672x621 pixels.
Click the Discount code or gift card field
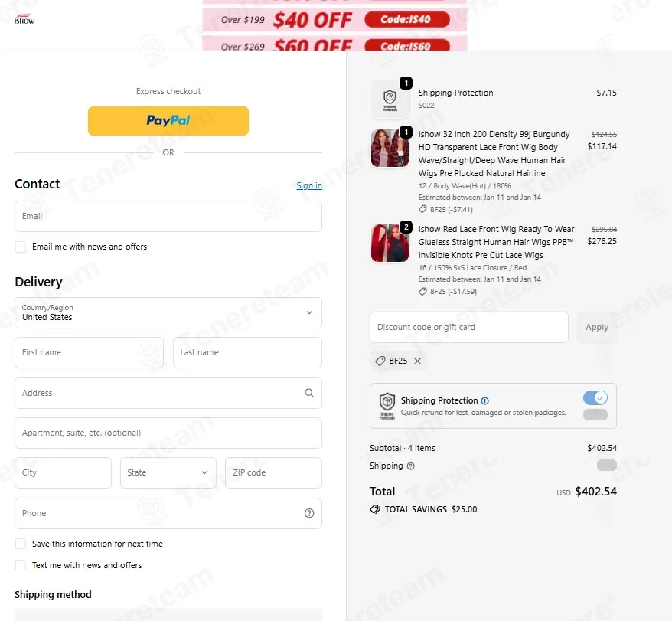(x=469, y=327)
